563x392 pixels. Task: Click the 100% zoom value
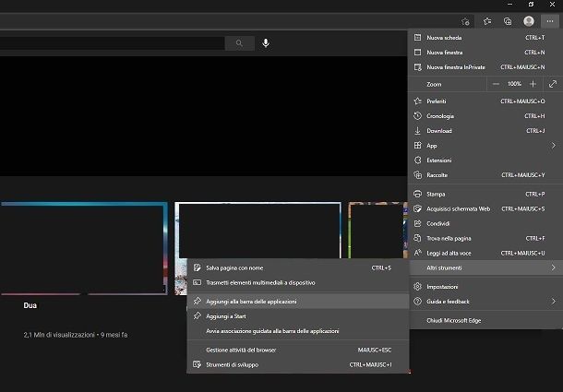point(514,84)
